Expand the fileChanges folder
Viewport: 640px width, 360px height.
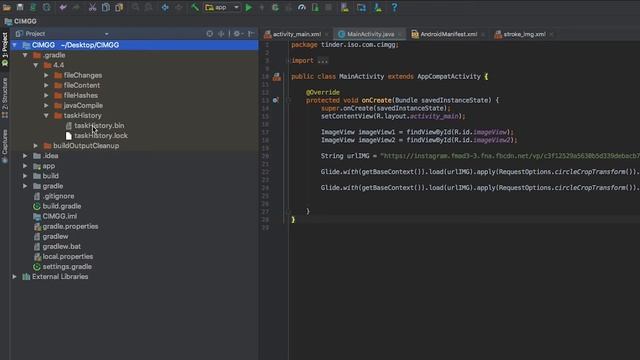[46, 75]
